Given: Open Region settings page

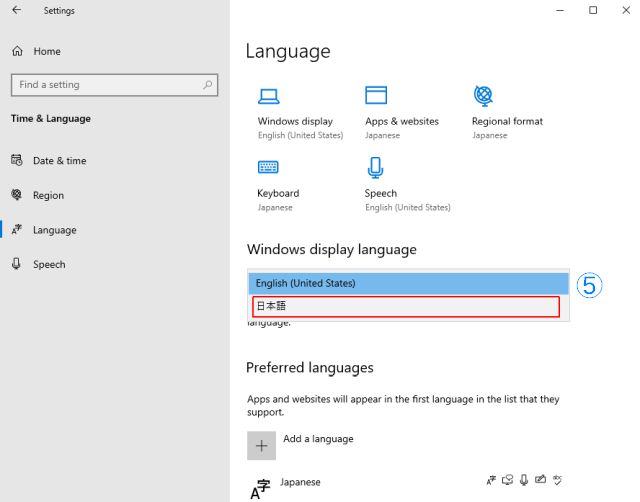Looking at the screenshot, I should [x=49, y=195].
